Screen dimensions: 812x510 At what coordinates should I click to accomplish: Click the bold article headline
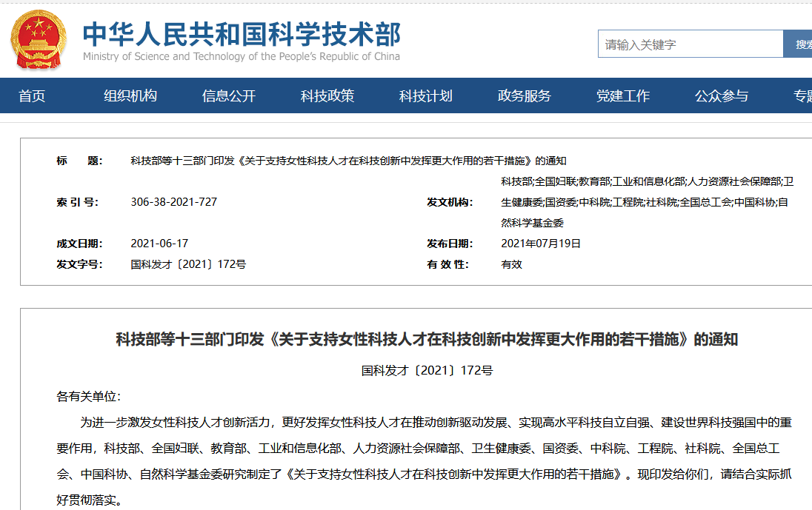click(x=427, y=339)
